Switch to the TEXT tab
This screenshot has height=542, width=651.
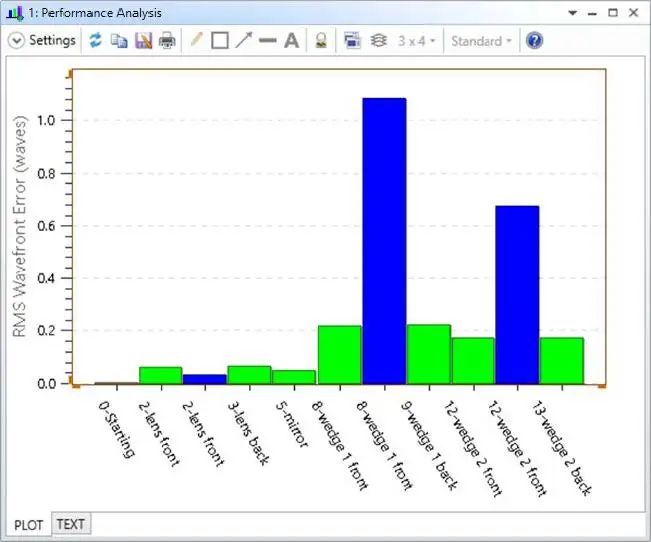coord(71,524)
